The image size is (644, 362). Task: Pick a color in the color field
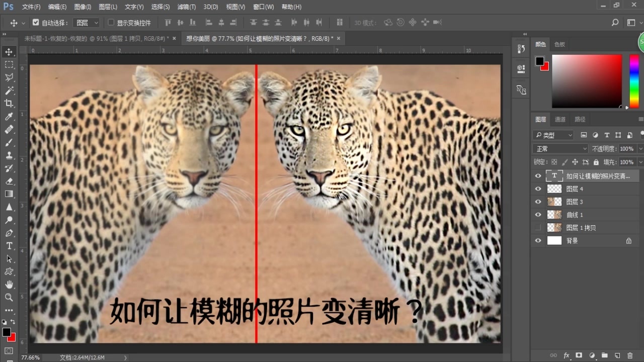click(x=587, y=80)
